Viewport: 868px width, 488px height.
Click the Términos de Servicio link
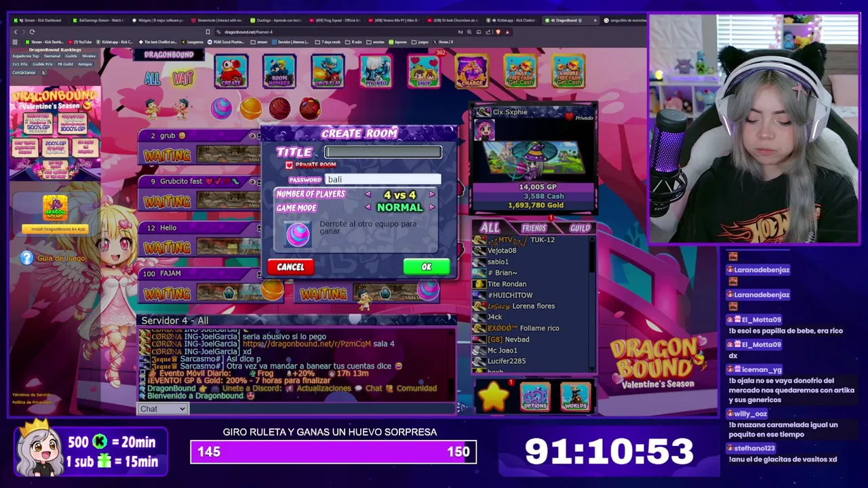coord(31,394)
